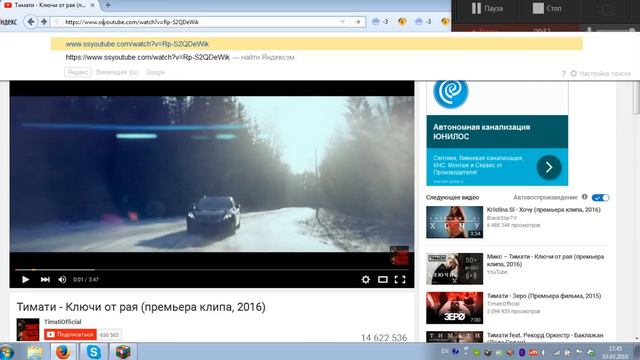Open Тимати - Зеро title link

coord(544,296)
